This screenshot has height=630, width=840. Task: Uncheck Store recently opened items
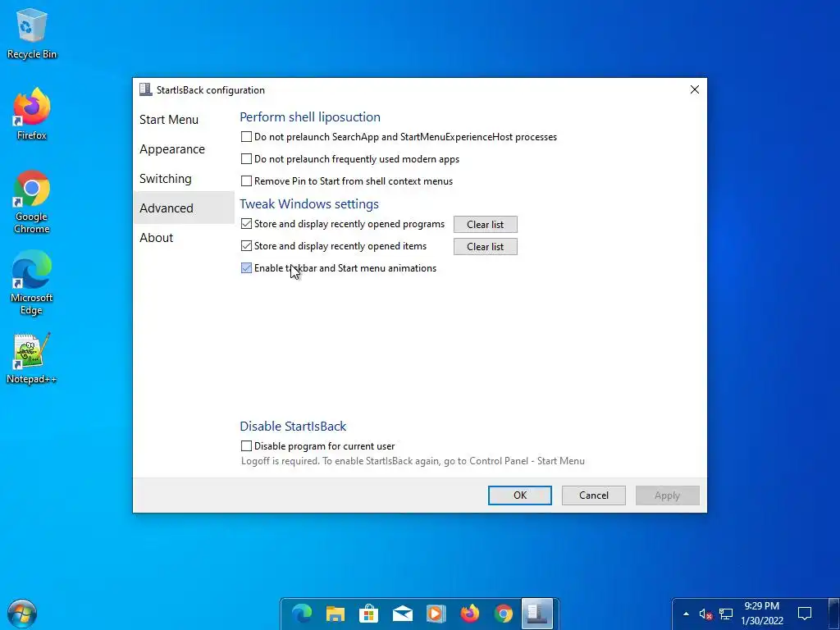[246, 246]
